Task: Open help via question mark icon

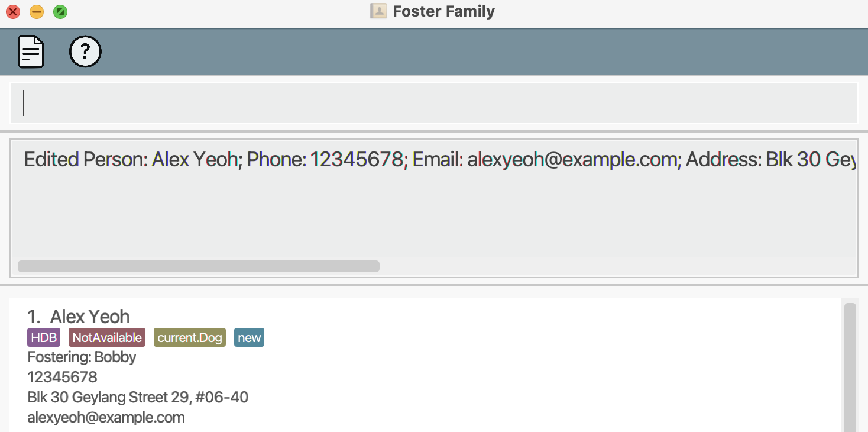Action: pos(85,52)
